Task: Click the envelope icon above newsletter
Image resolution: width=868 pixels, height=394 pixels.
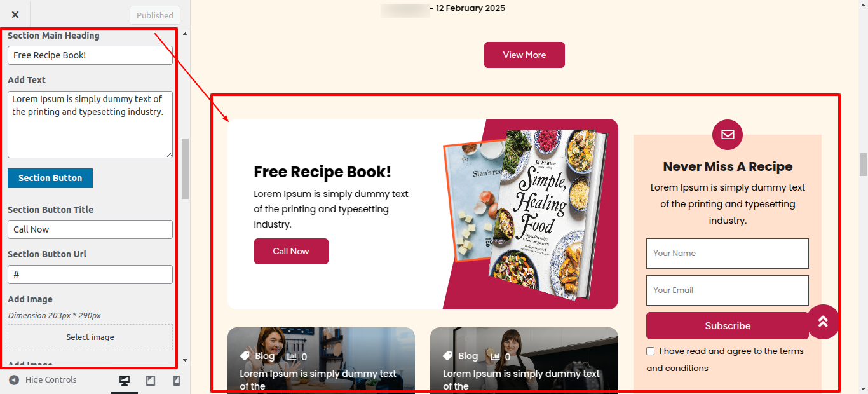Action: (x=728, y=135)
